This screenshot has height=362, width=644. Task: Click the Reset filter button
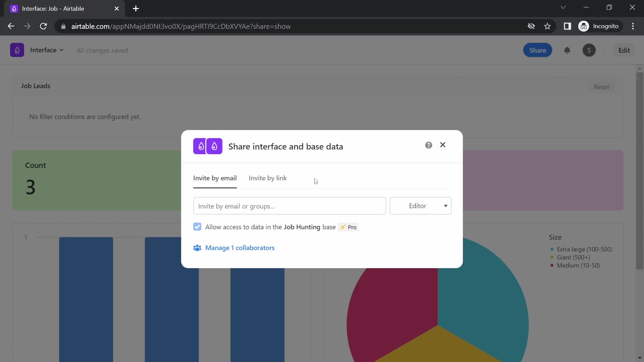601,87
